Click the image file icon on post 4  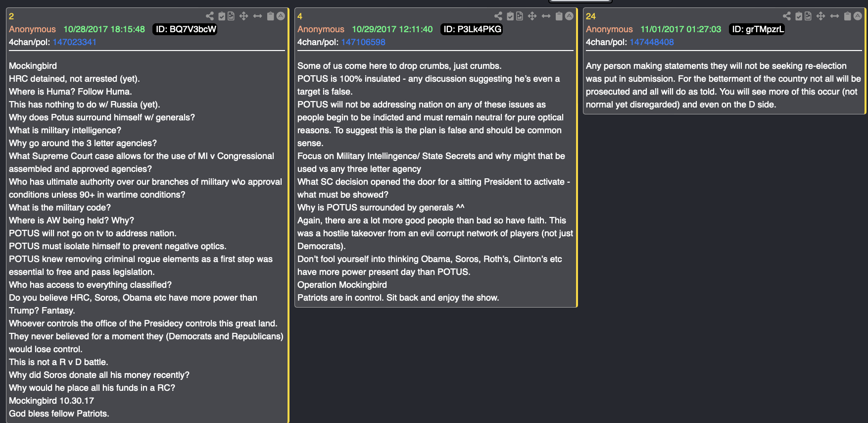[x=519, y=16]
